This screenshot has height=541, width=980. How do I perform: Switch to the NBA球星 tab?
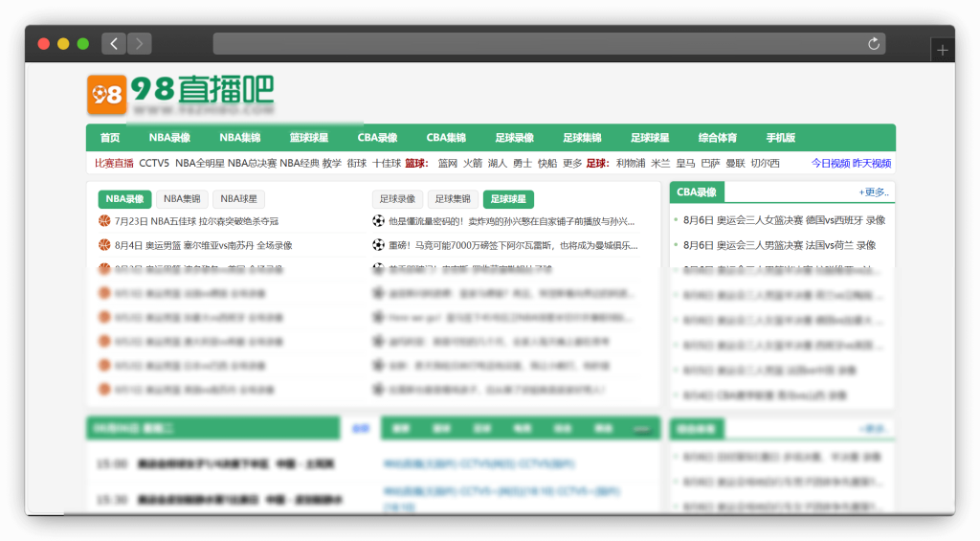(x=238, y=199)
